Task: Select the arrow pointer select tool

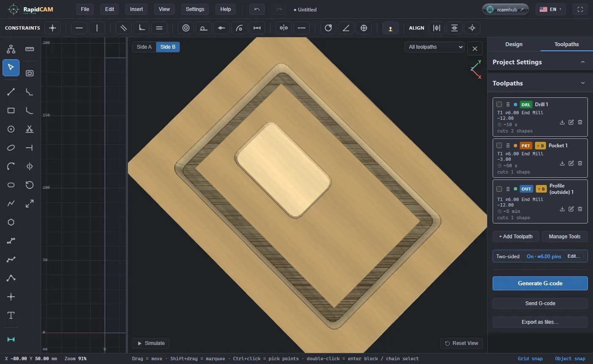Action: point(11,68)
